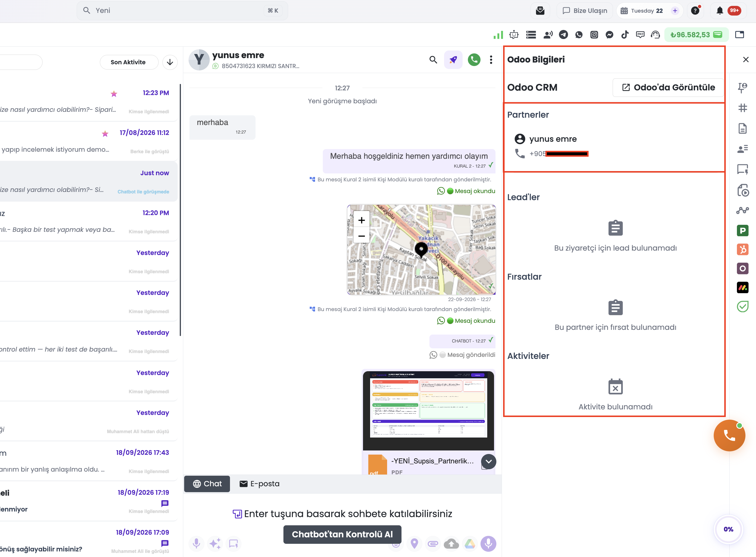Expand the PDF attachment chevron menu
This screenshot has height=557, width=756.
pyautogui.click(x=488, y=462)
